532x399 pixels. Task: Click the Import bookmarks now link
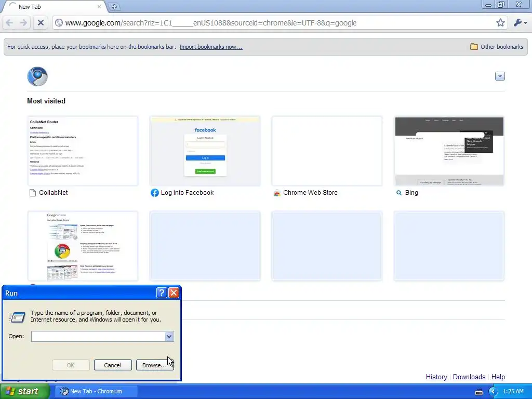(x=211, y=47)
